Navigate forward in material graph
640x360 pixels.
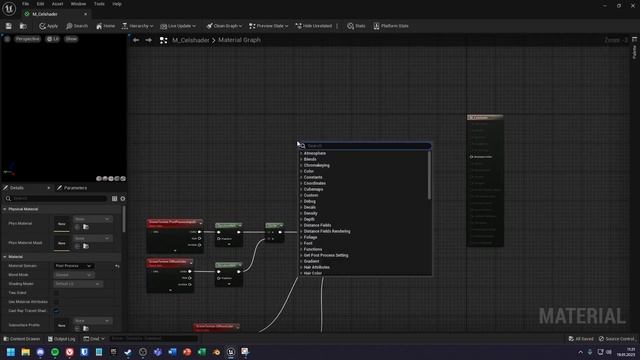pyautogui.click(x=149, y=40)
